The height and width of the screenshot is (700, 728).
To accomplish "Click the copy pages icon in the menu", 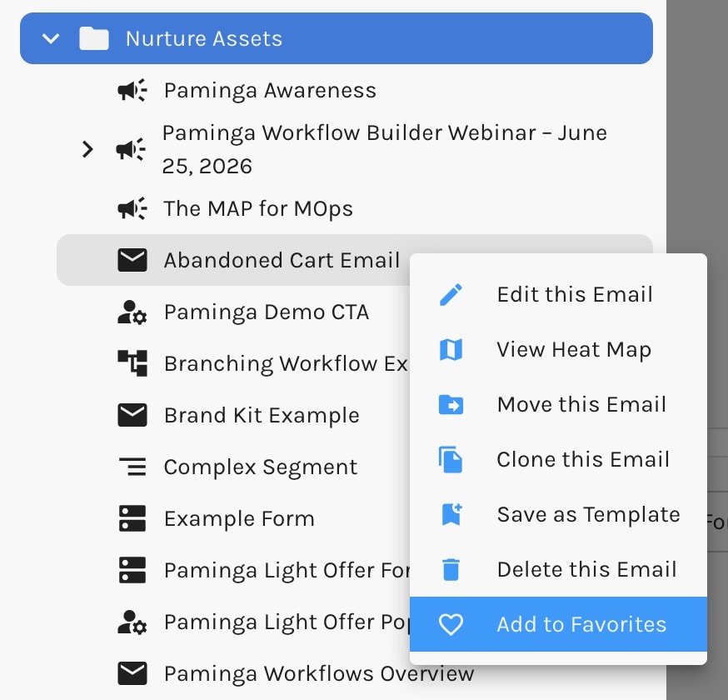I will pos(451,459).
